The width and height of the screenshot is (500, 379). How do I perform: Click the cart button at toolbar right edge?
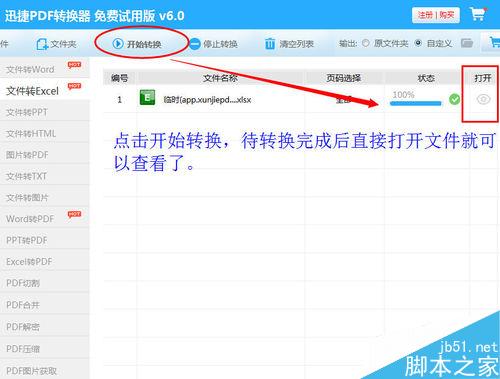point(491,42)
